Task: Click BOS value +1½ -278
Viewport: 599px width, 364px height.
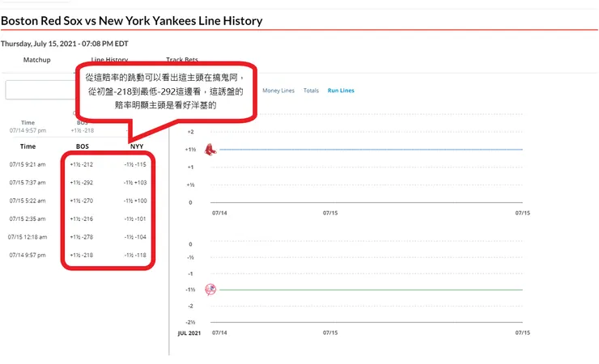Action: pos(82,237)
